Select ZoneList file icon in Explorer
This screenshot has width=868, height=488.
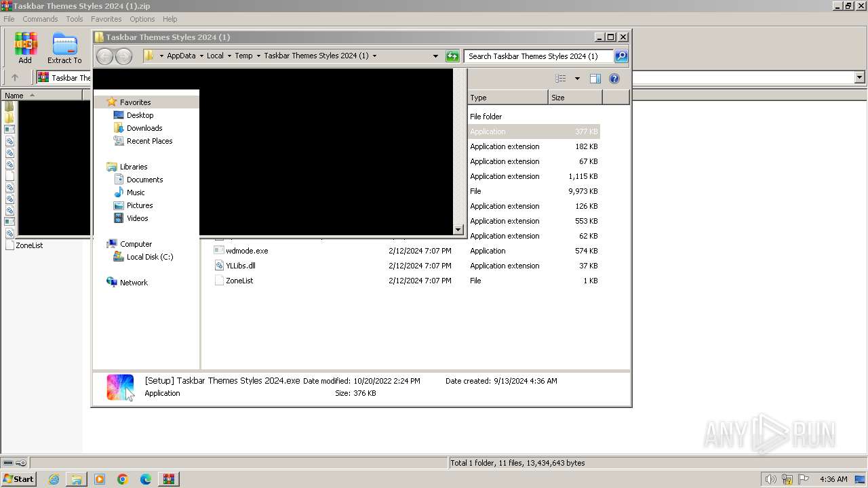point(219,281)
